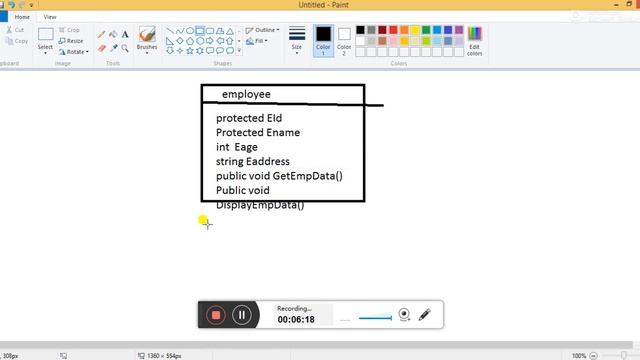Viewport: 640px width, 360px height.
Task: Choose the Triangle shape
Action: tap(230, 31)
